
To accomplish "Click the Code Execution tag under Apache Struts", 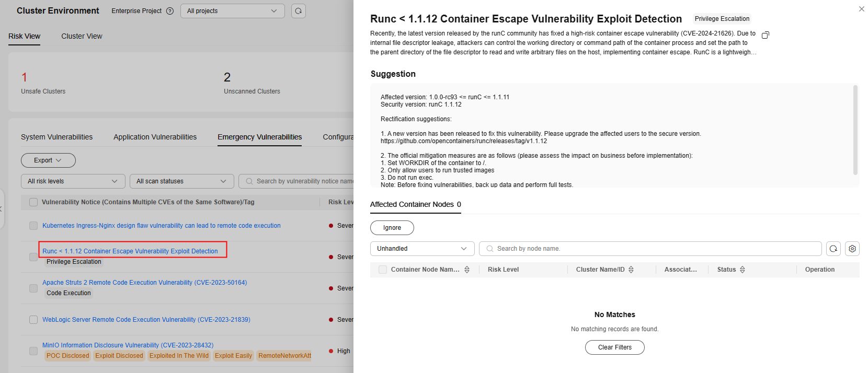I will pyautogui.click(x=68, y=293).
